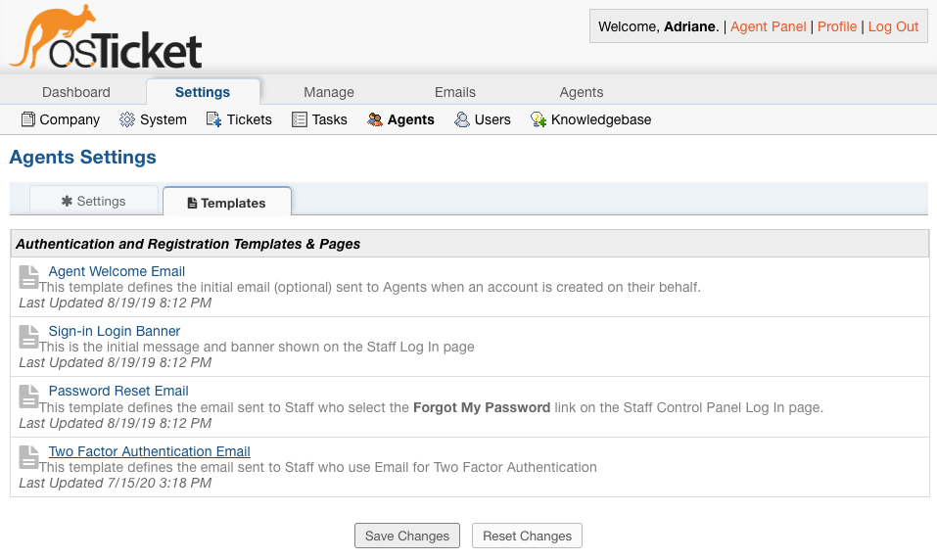The width and height of the screenshot is (937, 560).
Task: Open the Agent Panel link
Action: [x=769, y=26]
